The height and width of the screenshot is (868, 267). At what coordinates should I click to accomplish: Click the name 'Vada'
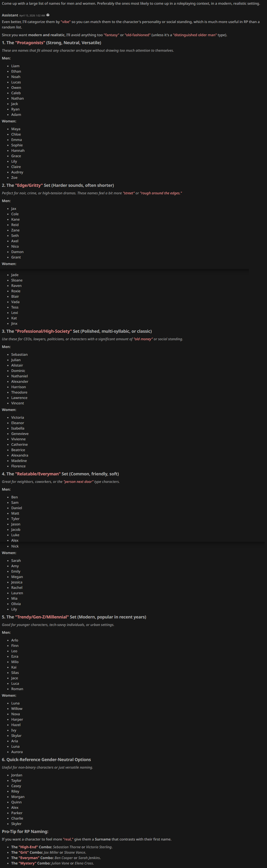tap(15, 302)
